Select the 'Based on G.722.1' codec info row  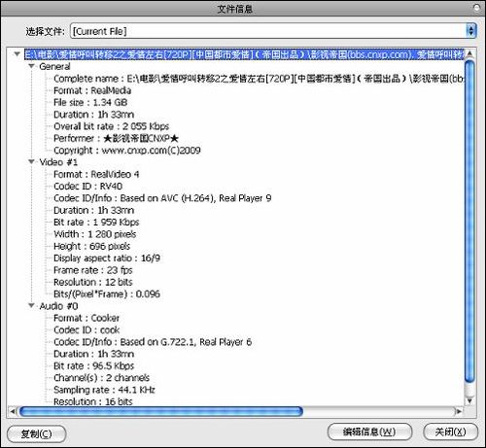153,342
